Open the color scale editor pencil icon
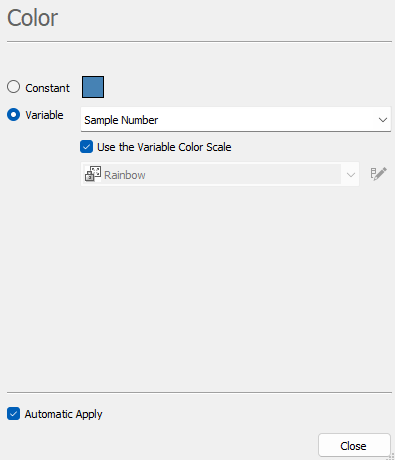The image size is (395, 460). (379, 174)
